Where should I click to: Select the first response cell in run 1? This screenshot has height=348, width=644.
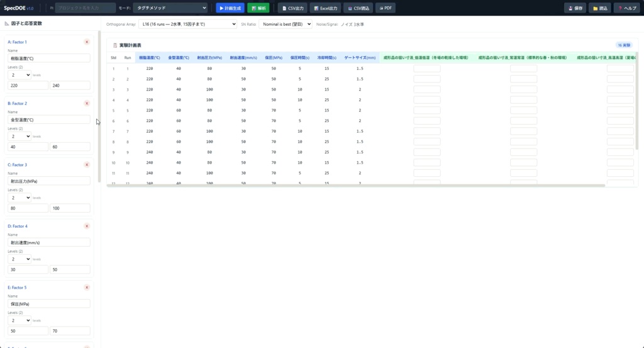427,69
